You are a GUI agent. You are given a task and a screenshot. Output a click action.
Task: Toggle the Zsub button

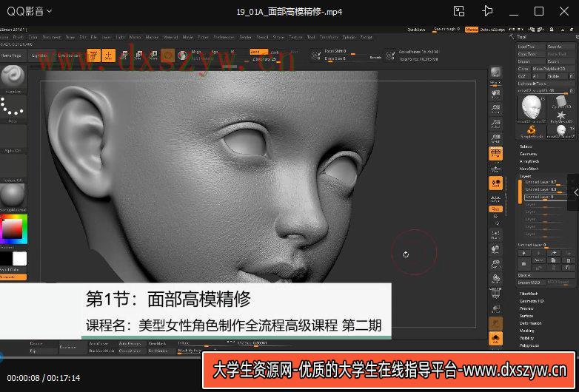[x=275, y=53]
